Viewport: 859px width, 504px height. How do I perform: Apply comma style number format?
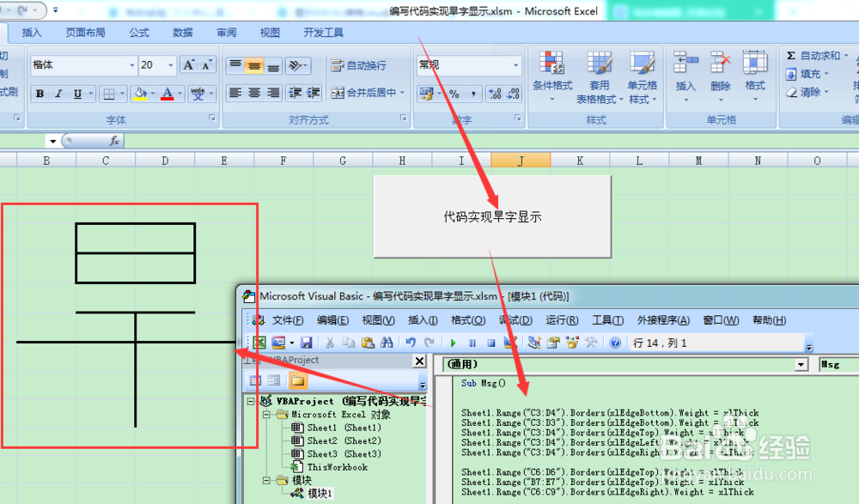472,94
